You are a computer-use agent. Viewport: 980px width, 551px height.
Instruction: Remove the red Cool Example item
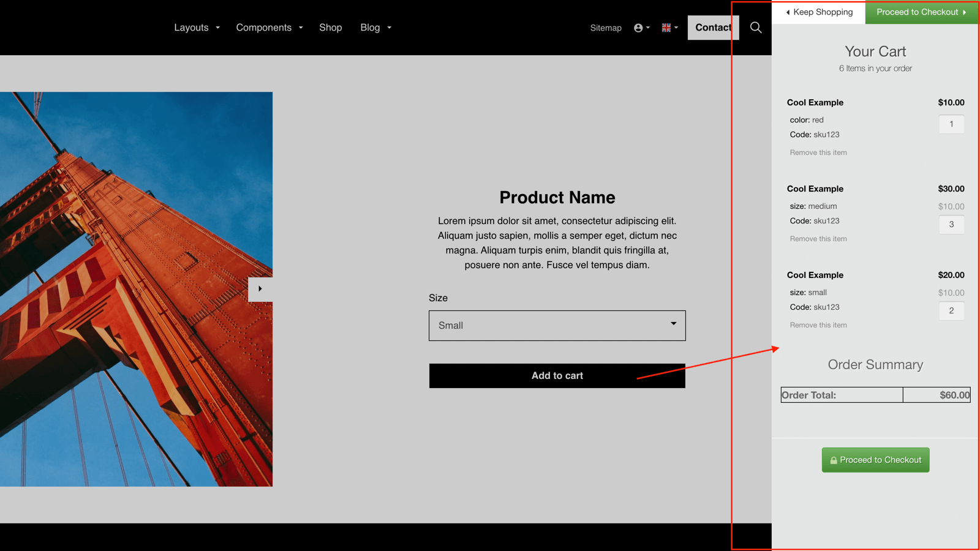(x=818, y=152)
